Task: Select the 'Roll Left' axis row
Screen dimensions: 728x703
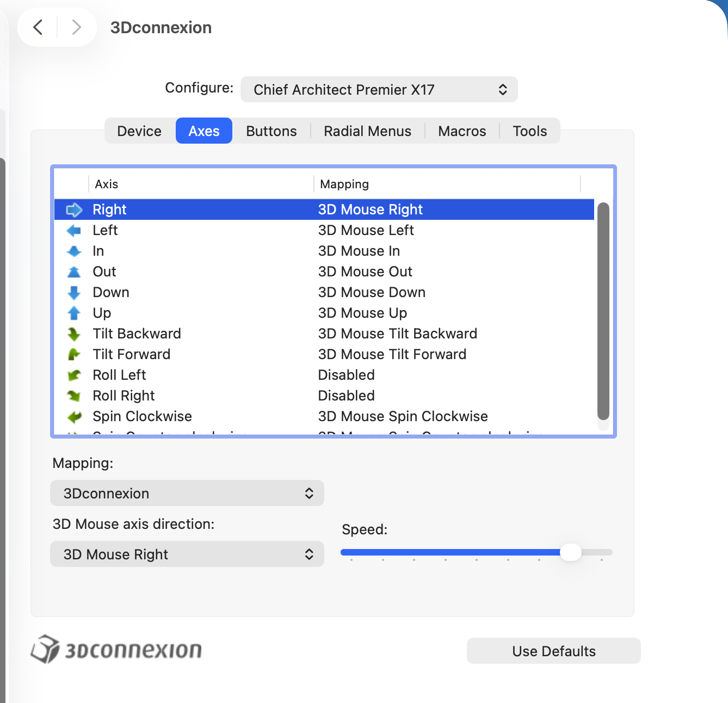Action: [x=324, y=375]
